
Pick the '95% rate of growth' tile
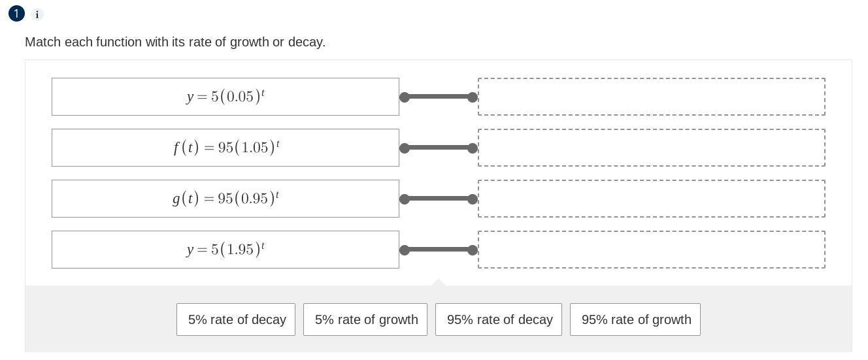635,319
